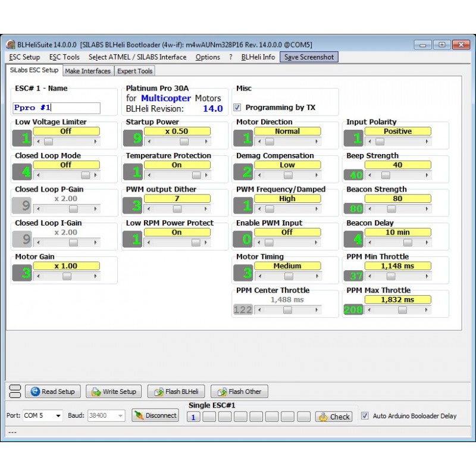The height and width of the screenshot is (476, 476).
Task: Click the BLHeli Revision 14.0 value
Action: click(x=213, y=109)
